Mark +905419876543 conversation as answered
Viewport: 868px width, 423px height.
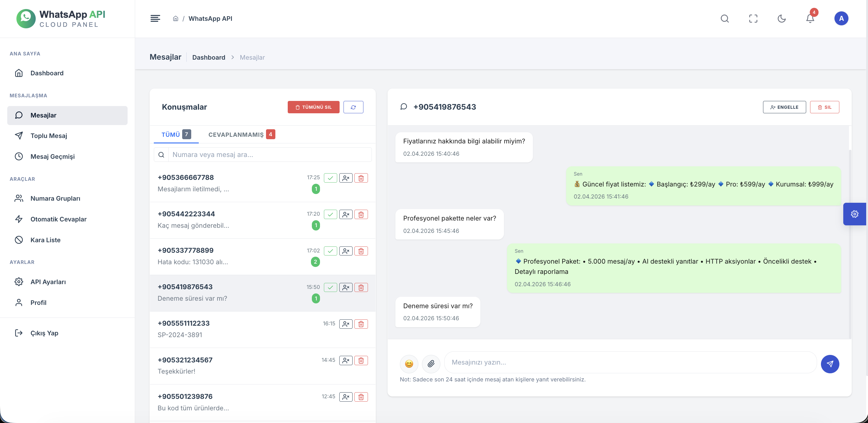click(330, 287)
